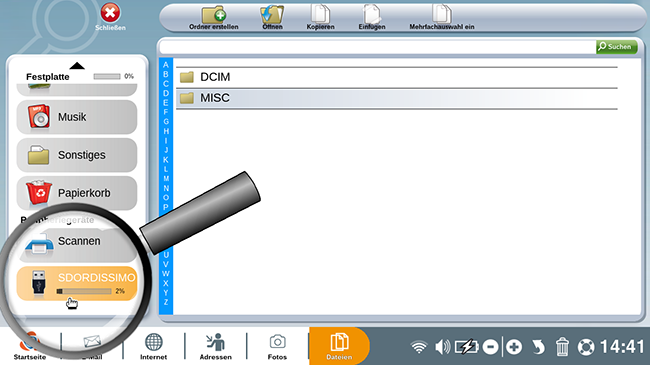Click the search input field
The height and width of the screenshot is (365, 650).
377,47
